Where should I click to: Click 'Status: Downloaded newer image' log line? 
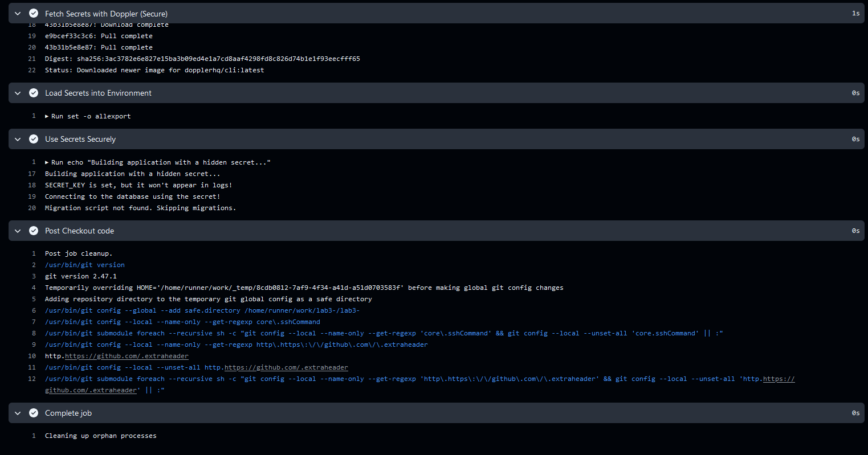[x=154, y=70]
